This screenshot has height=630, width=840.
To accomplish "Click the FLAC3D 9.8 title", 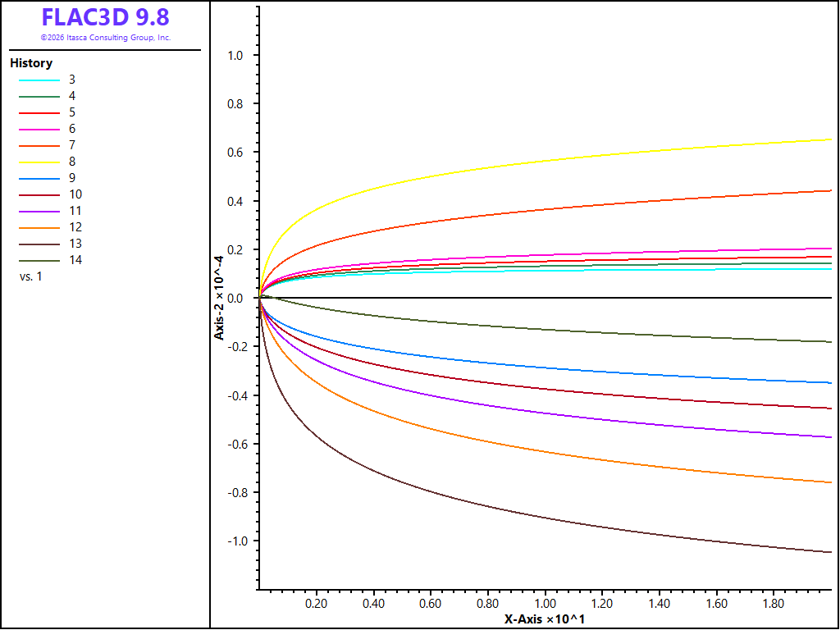I will click(106, 17).
